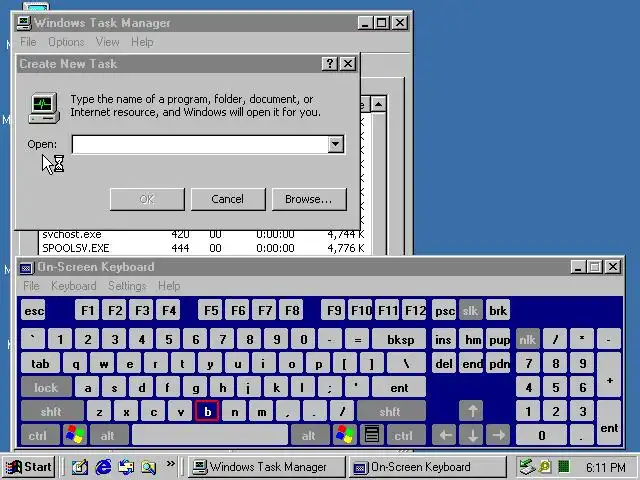Click the hm home key

[471, 339]
